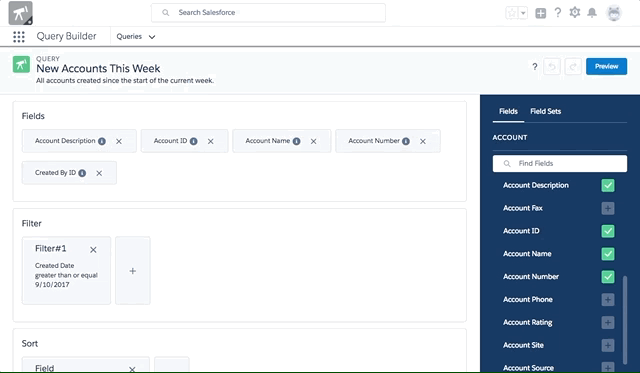This screenshot has width=640, height=373.
Task: Remove the Account Number field chip
Action: (x=423, y=141)
